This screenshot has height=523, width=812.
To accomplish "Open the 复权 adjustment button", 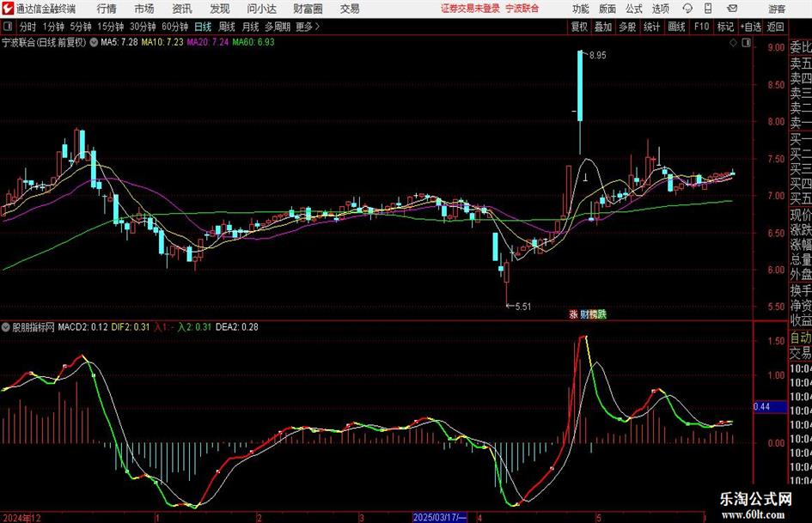I will tap(579, 27).
